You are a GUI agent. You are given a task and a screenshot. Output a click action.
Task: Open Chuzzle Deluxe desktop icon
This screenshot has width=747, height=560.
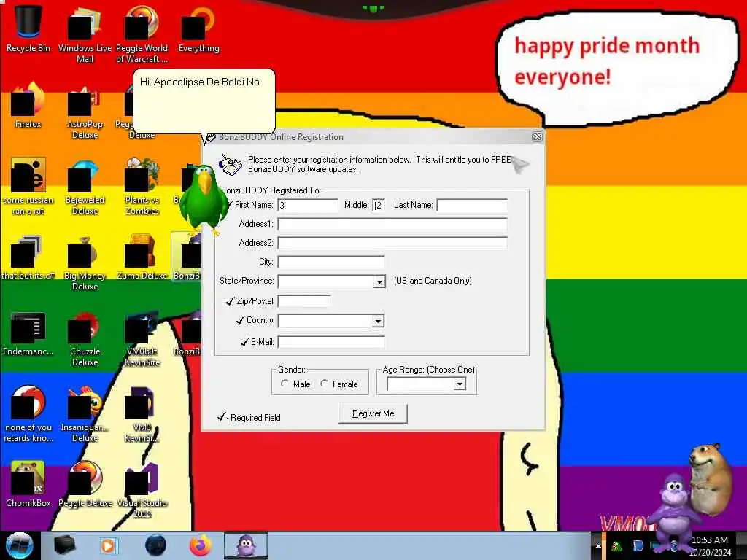[x=85, y=338]
